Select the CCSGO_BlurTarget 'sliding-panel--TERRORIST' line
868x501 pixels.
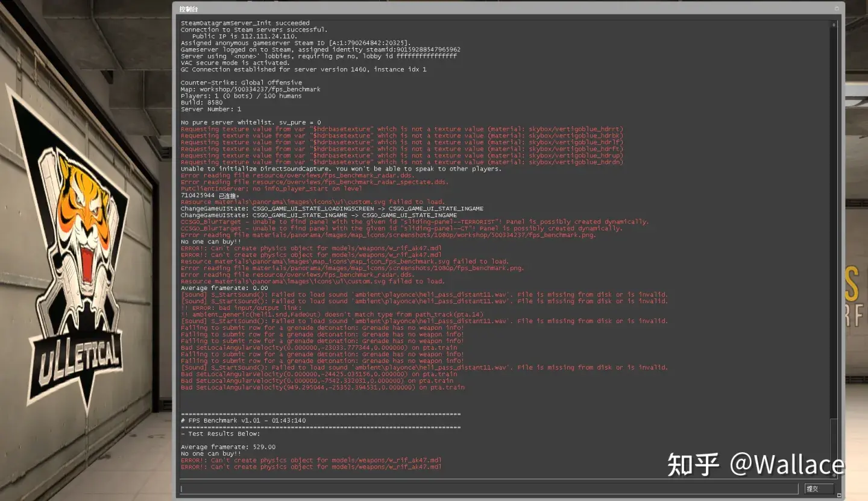click(415, 222)
